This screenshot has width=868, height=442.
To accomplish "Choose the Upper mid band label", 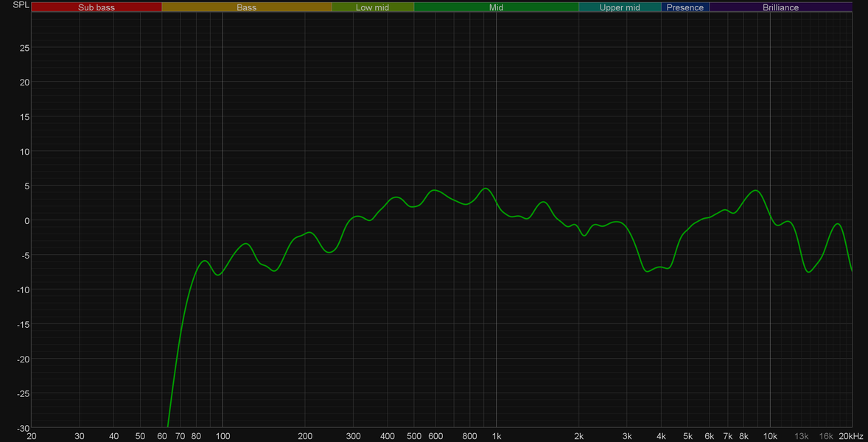I will click(620, 7).
